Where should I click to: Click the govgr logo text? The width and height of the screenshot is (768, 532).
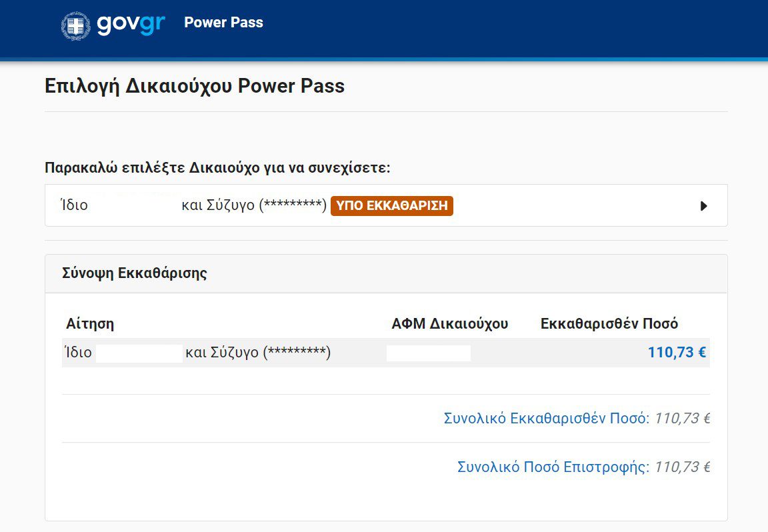coord(130,24)
